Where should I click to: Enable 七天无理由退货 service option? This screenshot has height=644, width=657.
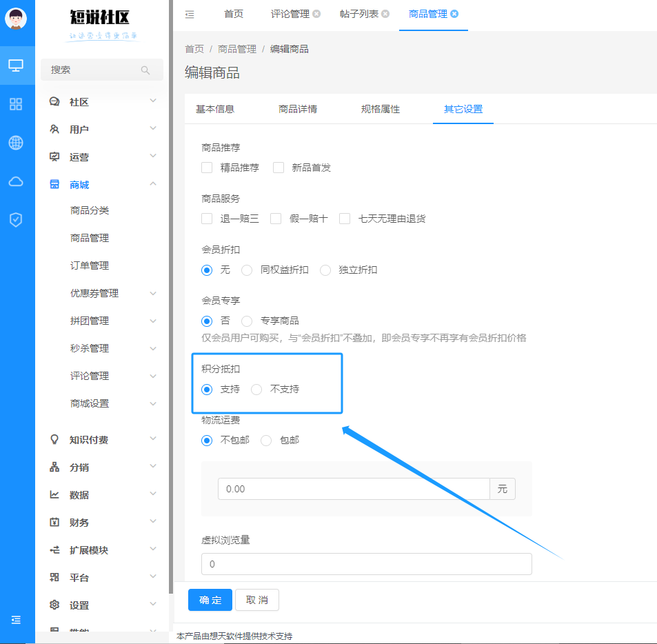tap(344, 219)
